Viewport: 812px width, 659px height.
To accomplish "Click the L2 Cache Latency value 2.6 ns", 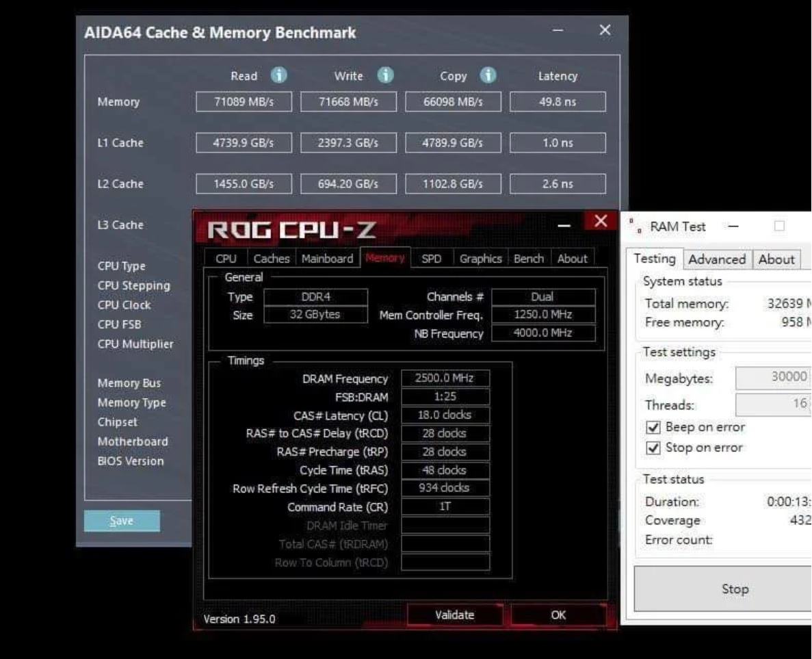I will click(558, 183).
